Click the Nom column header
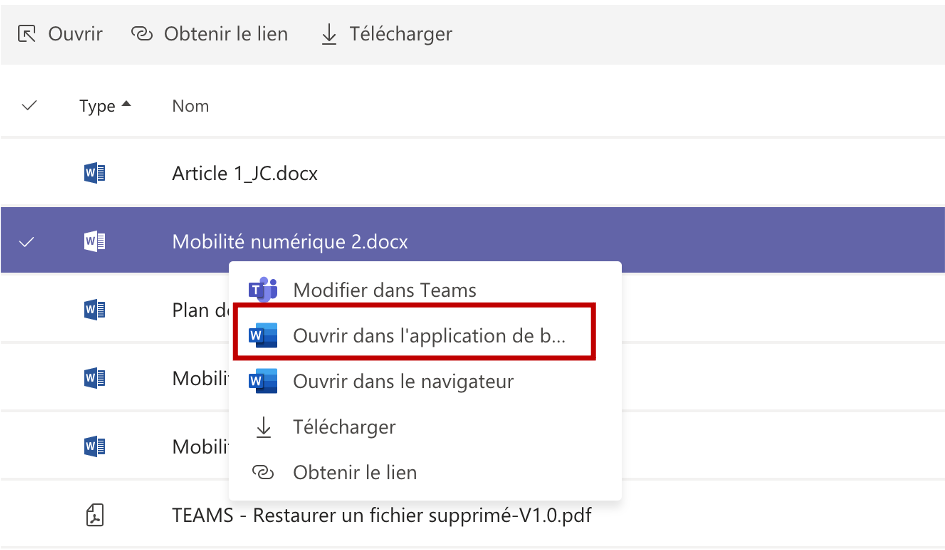 190,106
